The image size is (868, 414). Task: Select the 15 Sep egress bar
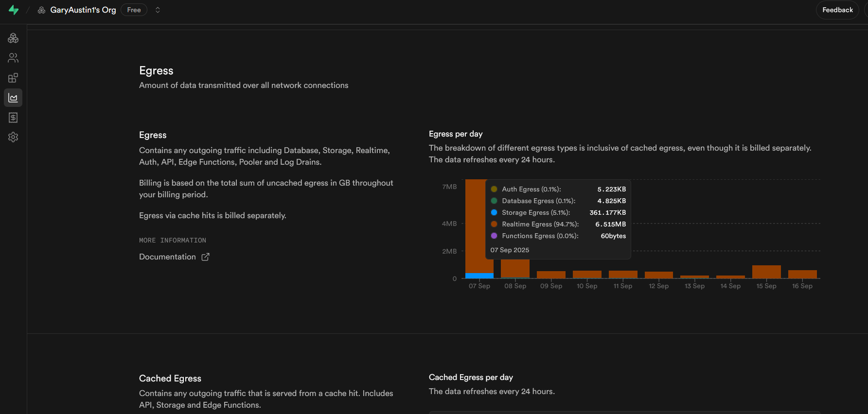766,272
